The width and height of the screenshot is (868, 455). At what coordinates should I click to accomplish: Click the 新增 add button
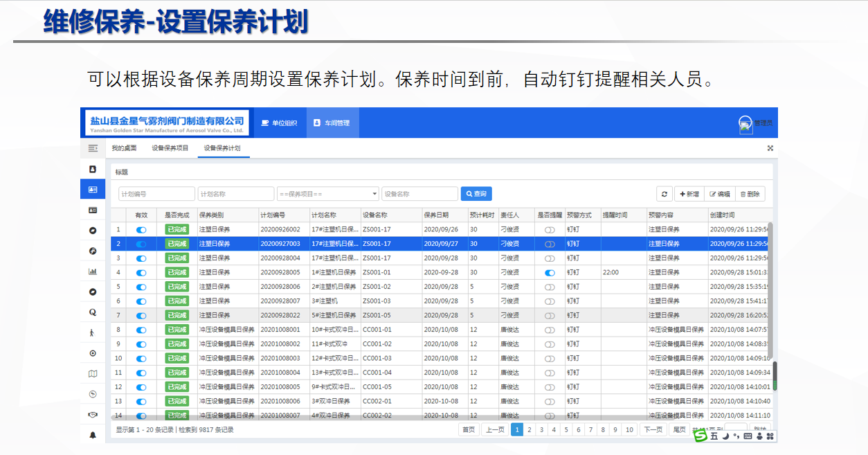689,194
